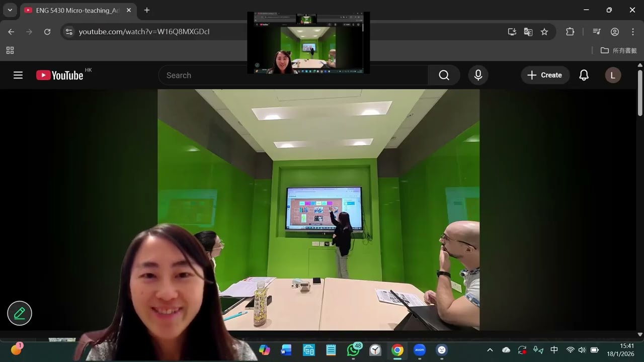
Task: View site information icon in address bar
Action: [69, 32]
